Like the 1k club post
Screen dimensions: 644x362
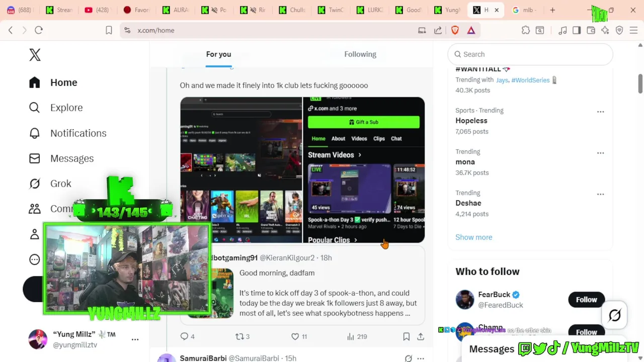pos(299,336)
